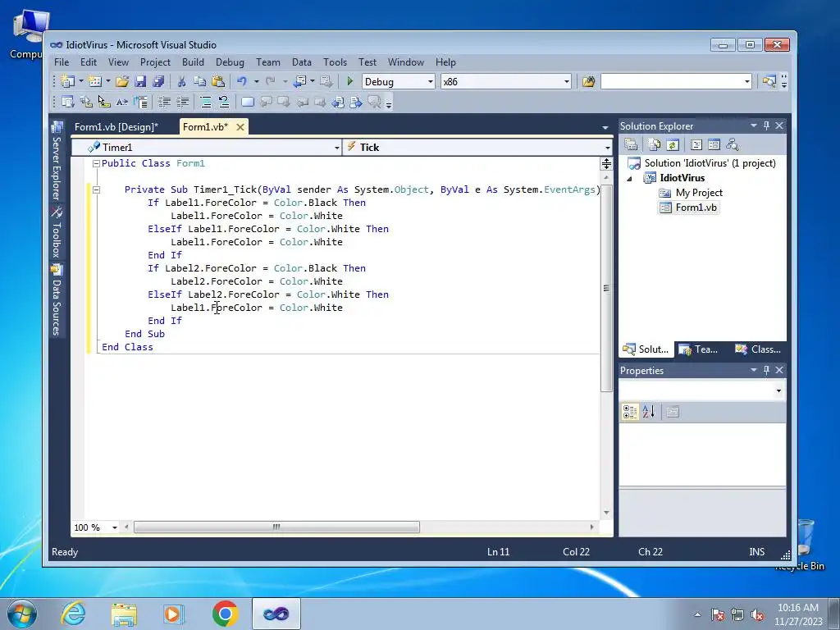Collapse the Timer1_Tick sub region
840x630 pixels.
coord(96,189)
